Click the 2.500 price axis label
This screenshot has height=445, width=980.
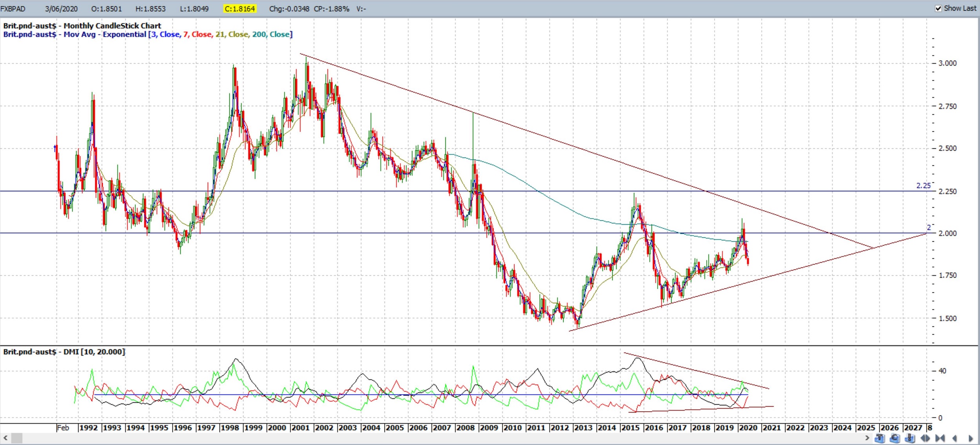[947, 148]
